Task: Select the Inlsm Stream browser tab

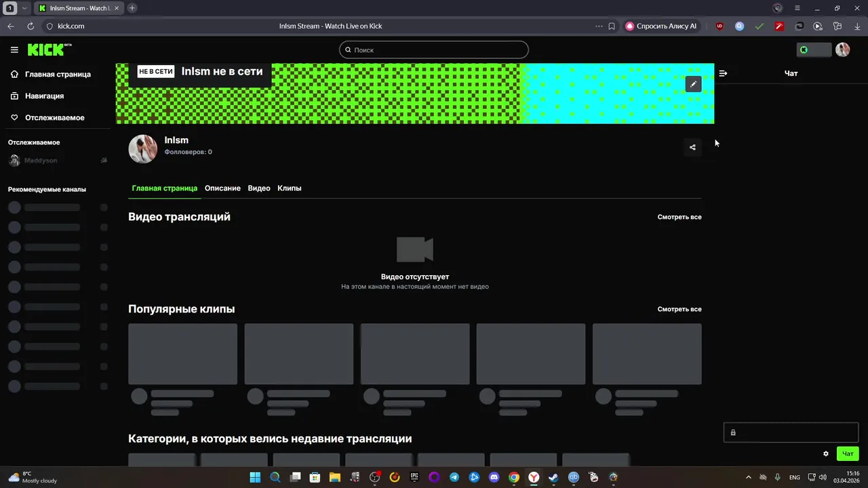Action: tap(78, 8)
